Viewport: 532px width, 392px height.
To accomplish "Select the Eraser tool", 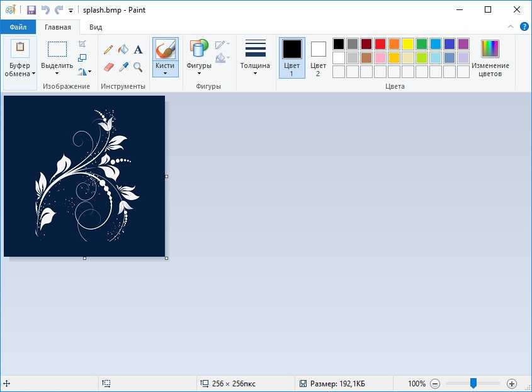I will click(x=108, y=67).
